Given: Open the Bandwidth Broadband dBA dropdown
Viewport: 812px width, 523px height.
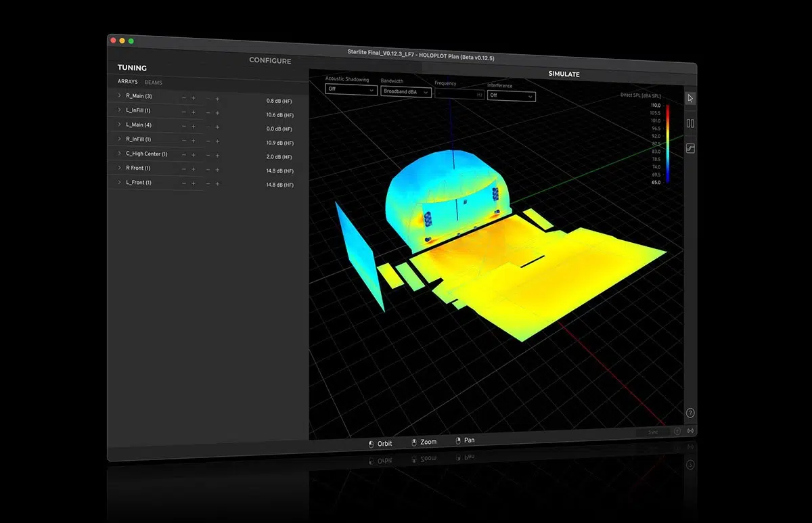Looking at the screenshot, I should pos(405,91).
